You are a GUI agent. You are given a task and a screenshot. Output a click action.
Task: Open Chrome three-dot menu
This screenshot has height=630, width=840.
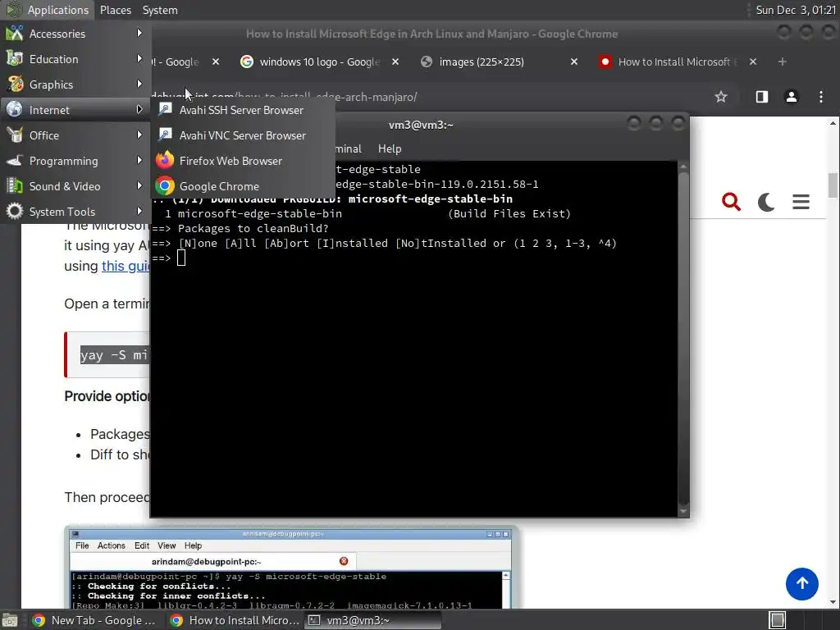[821, 97]
